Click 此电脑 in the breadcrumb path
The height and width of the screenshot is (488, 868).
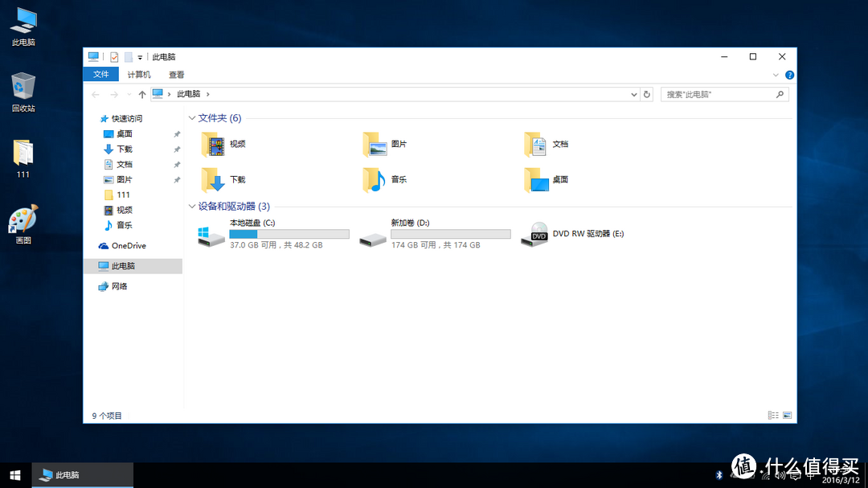click(190, 94)
